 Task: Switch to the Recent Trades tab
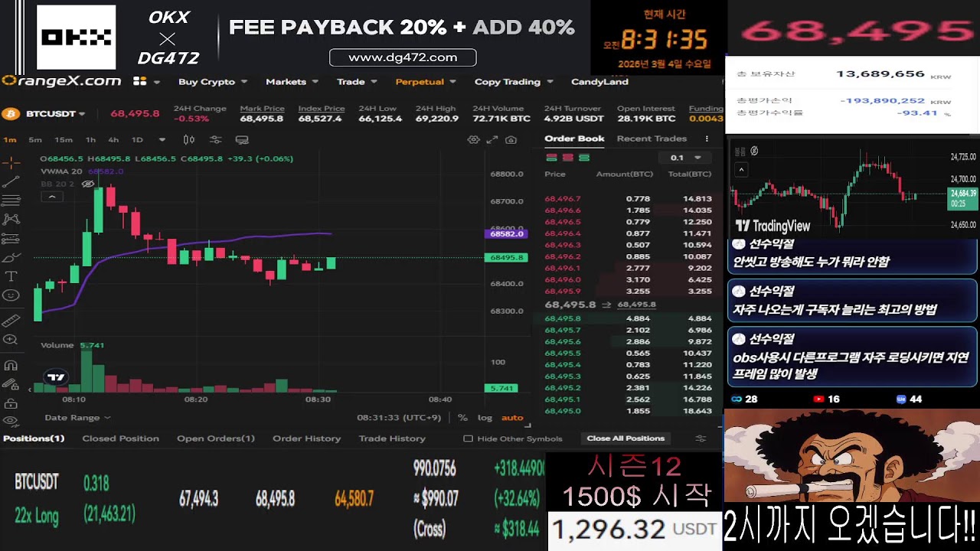[652, 139]
